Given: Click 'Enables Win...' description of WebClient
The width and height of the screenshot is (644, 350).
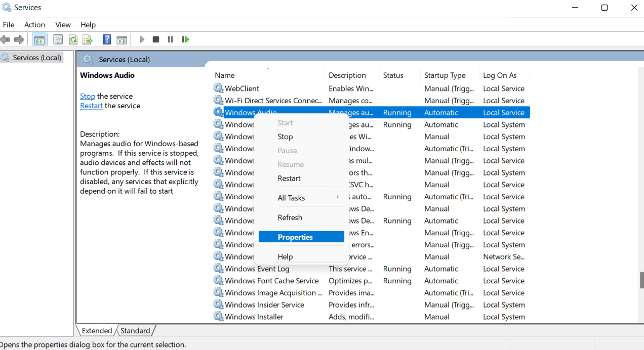Looking at the screenshot, I should point(351,89).
